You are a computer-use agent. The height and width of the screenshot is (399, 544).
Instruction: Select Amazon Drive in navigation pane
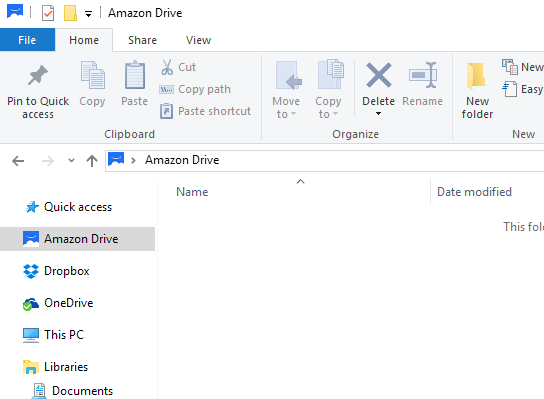(x=78, y=239)
